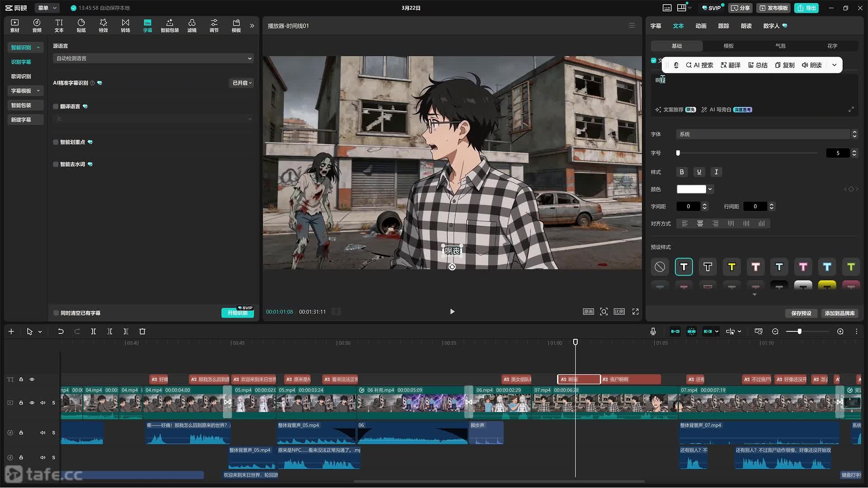
Task: Open the 滤镜 filters panel
Action: (192, 25)
